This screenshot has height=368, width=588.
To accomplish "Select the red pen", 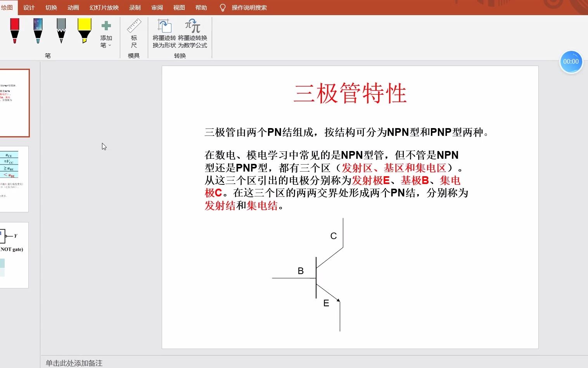I will (x=14, y=31).
